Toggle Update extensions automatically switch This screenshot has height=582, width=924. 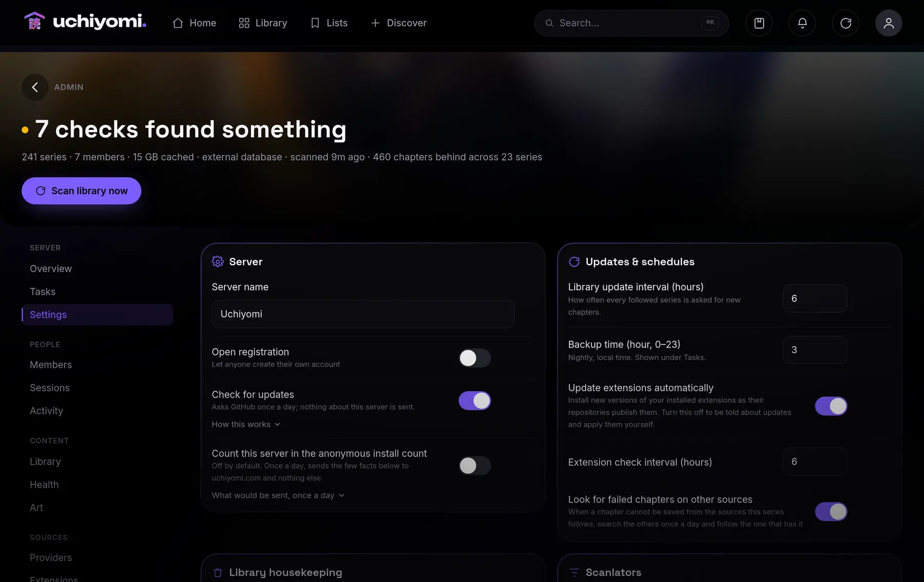831,406
